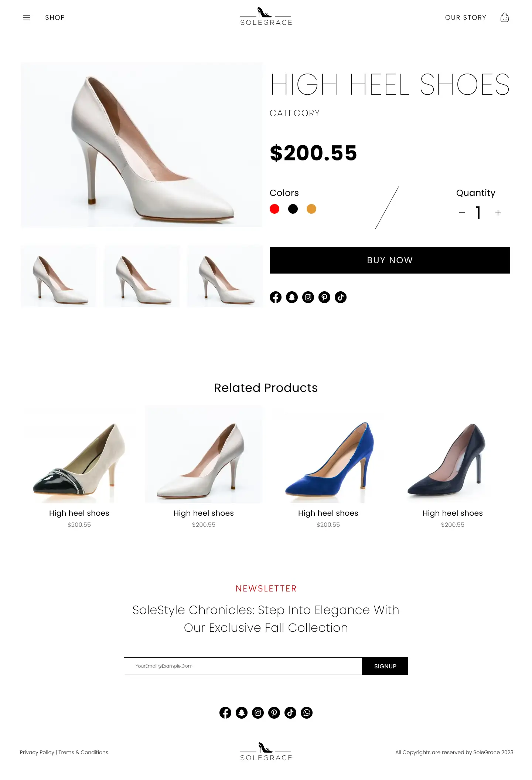Image resolution: width=532 pixels, height=780 pixels.
Task: Open the shopping bag cart icon
Action: (504, 17)
